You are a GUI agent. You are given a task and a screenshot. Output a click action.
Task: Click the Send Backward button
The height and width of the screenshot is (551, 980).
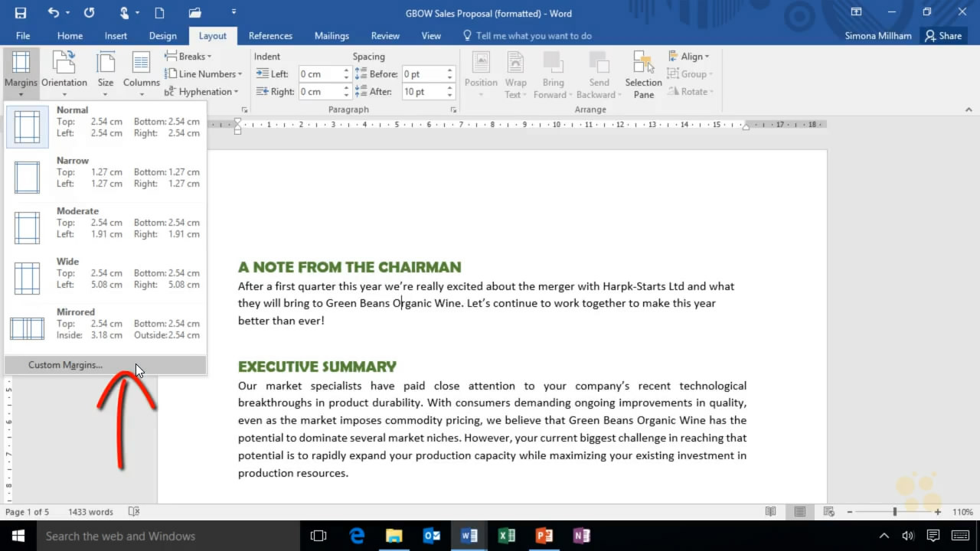(x=599, y=74)
